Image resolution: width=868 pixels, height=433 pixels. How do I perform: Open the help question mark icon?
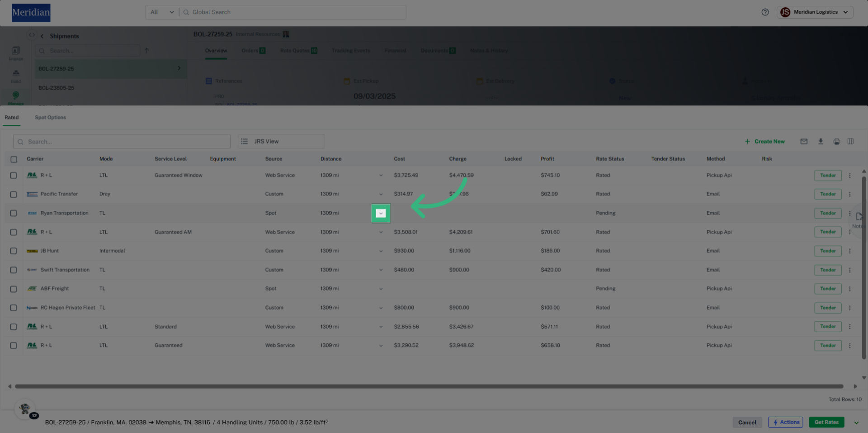click(x=765, y=12)
